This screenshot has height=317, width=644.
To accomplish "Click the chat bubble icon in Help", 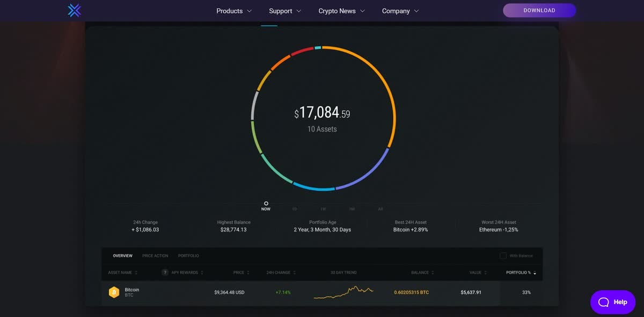I will (603, 302).
